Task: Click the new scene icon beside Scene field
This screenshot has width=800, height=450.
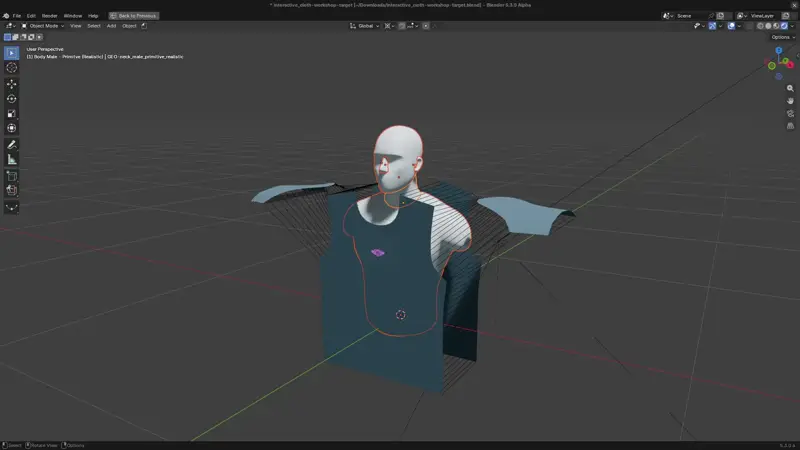Action: [x=720, y=16]
